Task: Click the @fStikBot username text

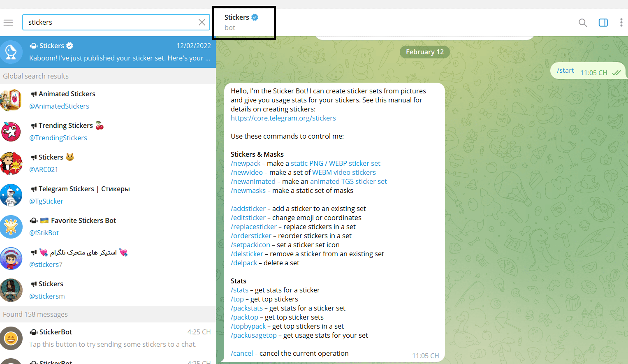Action: click(x=44, y=233)
